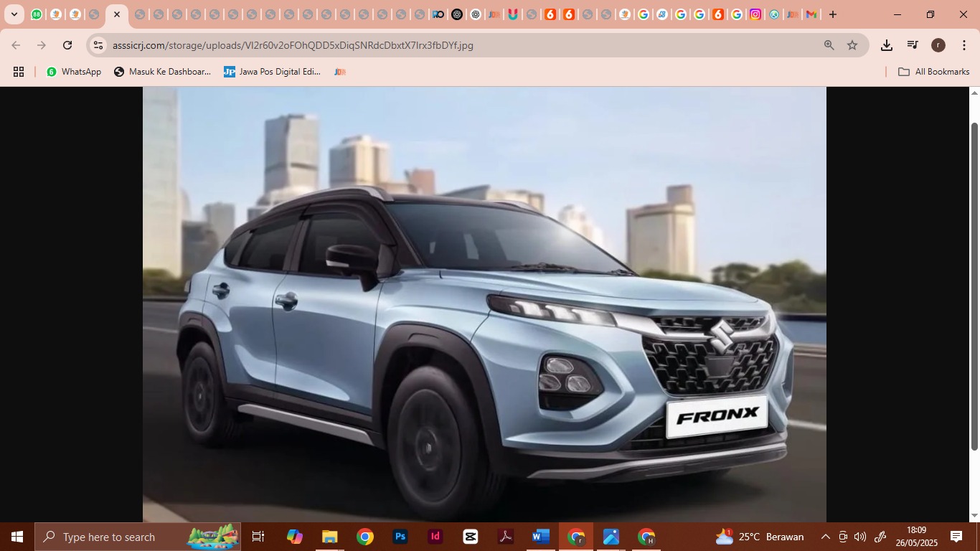Open InDesign from the taskbar
The width and height of the screenshot is (980, 551).
tap(435, 537)
